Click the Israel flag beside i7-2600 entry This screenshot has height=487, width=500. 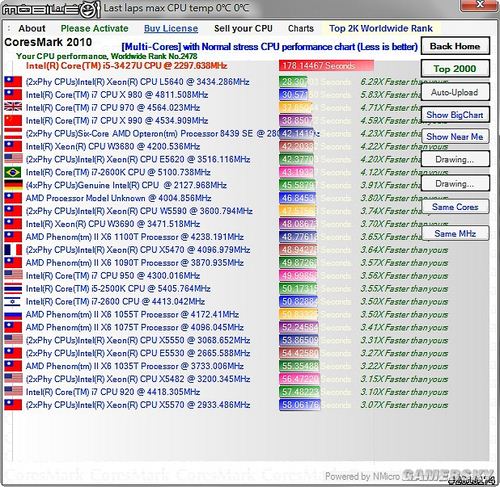click(x=13, y=302)
